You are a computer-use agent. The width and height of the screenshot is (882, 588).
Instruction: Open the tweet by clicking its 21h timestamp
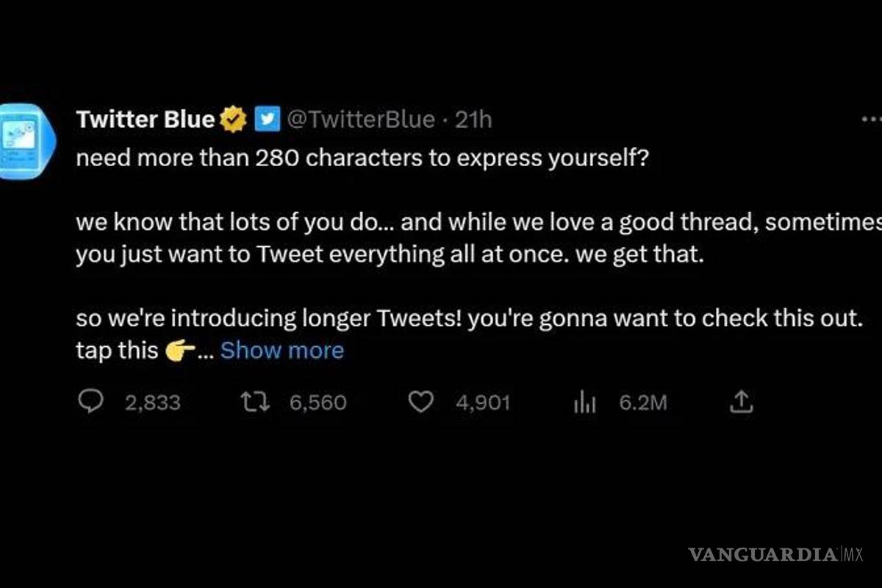(475, 119)
